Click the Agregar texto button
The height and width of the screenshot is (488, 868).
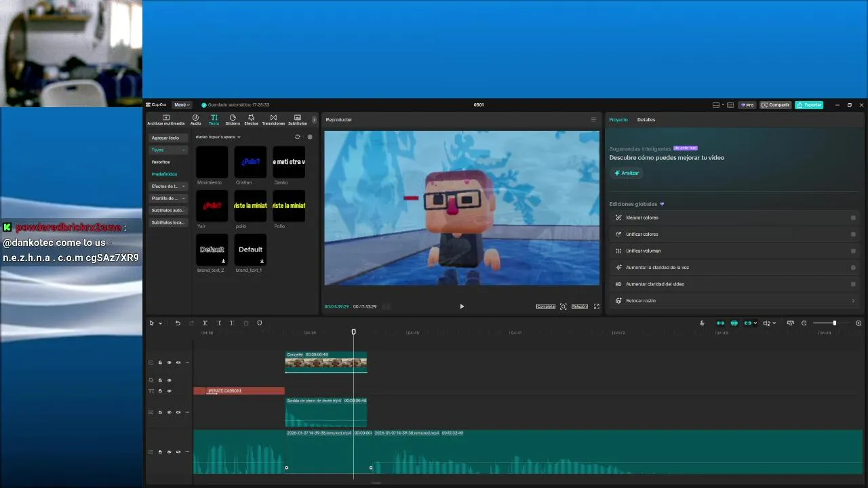[168, 138]
